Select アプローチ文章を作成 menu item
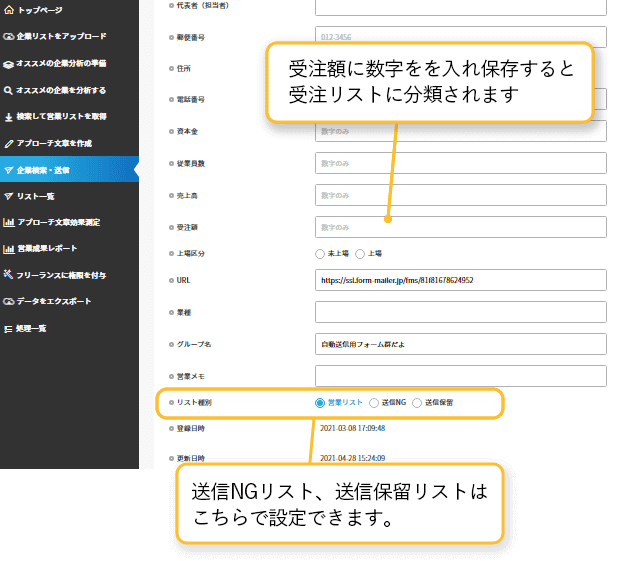 coord(54,144)
